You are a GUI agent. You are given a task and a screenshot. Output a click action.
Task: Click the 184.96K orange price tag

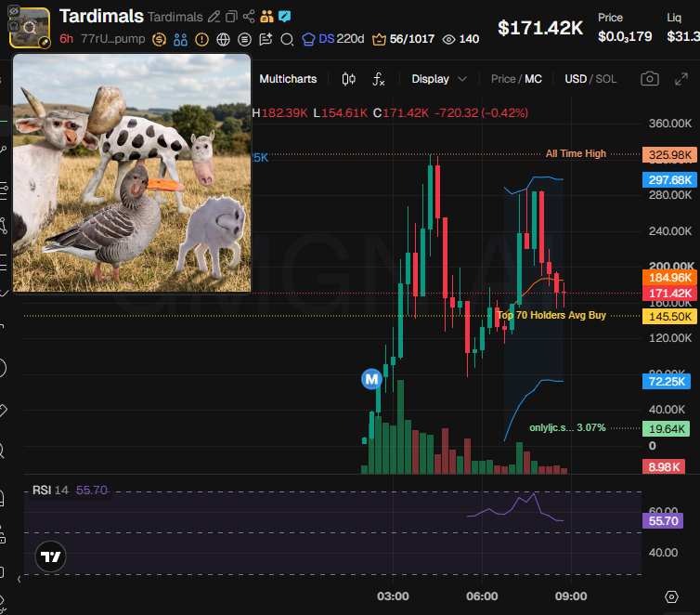(669, 278)
